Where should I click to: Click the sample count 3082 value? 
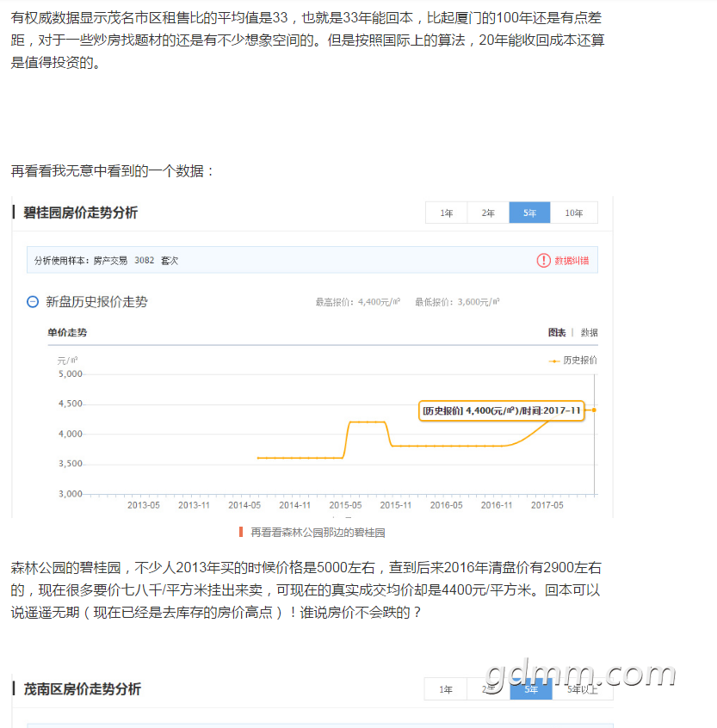click(144, 261)
